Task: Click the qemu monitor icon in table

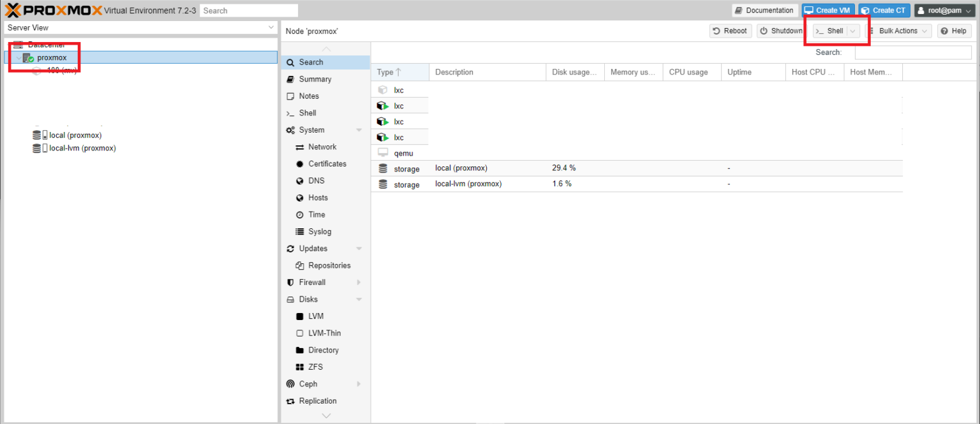Action: (383, 153)
